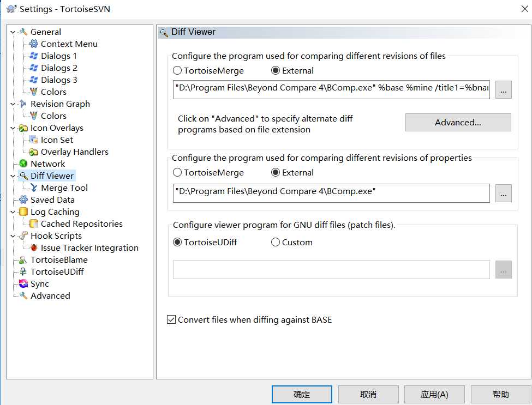Click the Saved Data gear icon
Viewport: 532px width, 405px height.
(x=23, y=200)
